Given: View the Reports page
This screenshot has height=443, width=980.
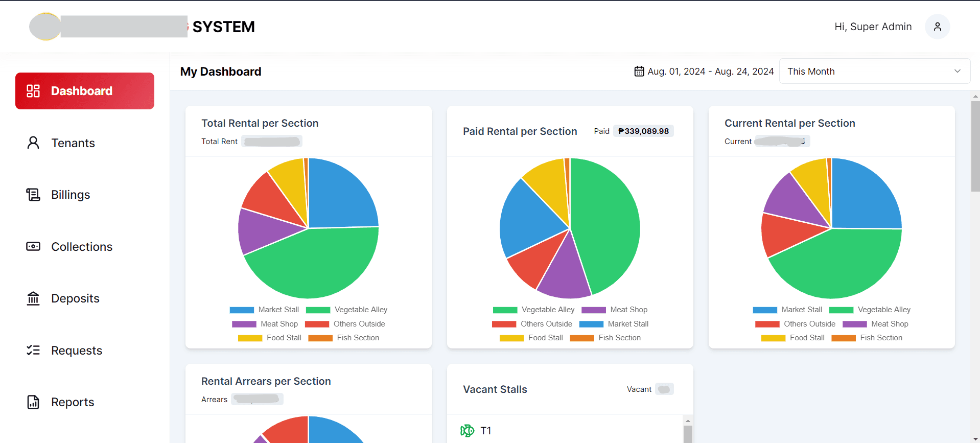Looking at the screenshot, I should [85, 402].
